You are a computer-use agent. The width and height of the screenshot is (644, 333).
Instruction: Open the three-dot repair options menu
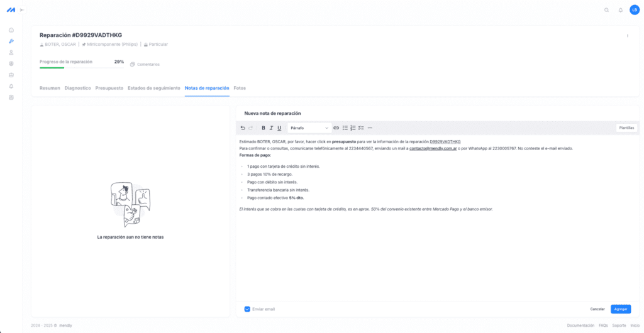(x=627, y=36)
